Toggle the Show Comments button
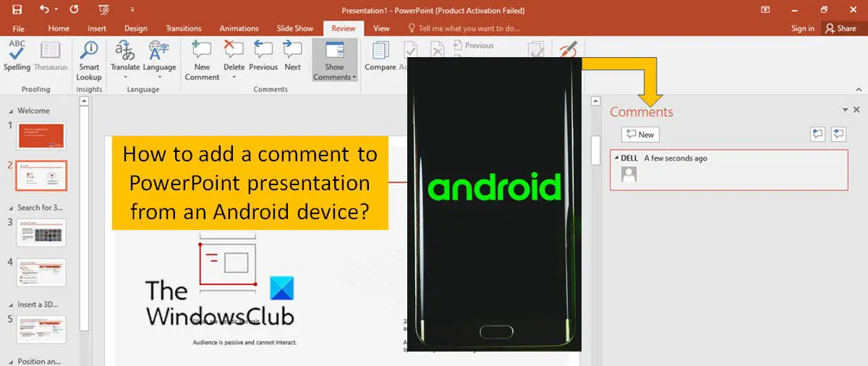Viewport: 868px width, 366px height. click(334, 61)
